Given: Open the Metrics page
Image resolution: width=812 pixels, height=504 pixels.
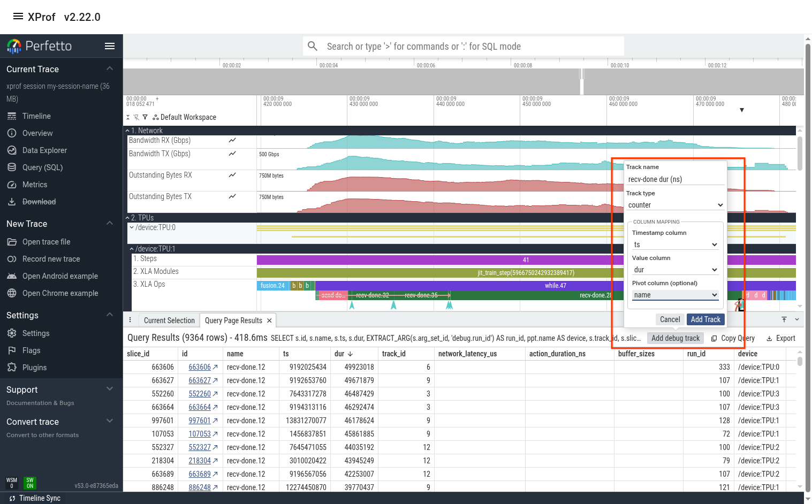Looking at the screenshot, I should 35,184.
